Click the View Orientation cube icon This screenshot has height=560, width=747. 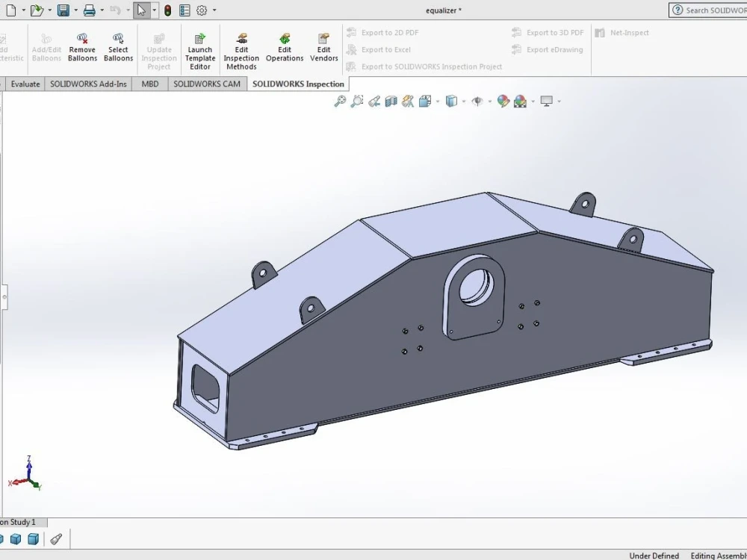tap(425, 101)
